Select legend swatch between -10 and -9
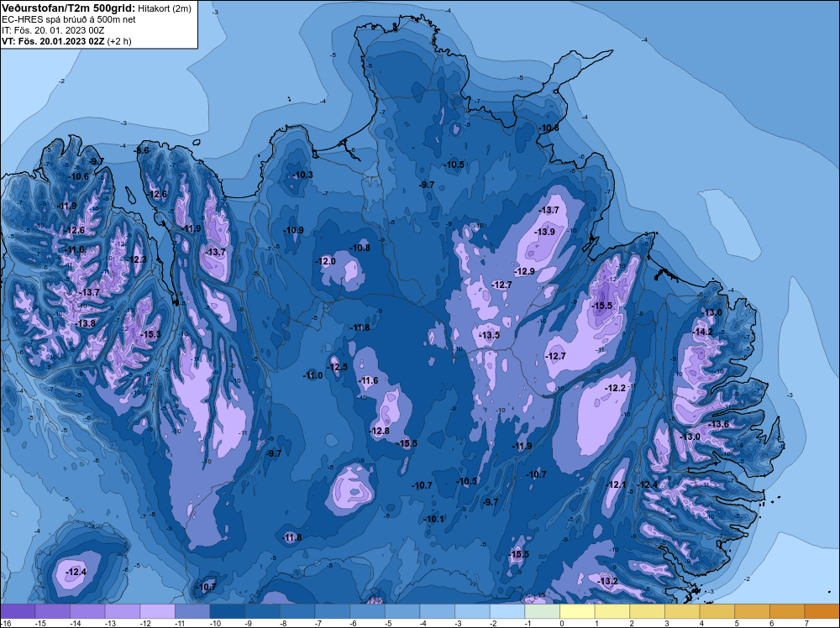The height and width of the screenshot is (628, 840). click(x=228, y=611)
